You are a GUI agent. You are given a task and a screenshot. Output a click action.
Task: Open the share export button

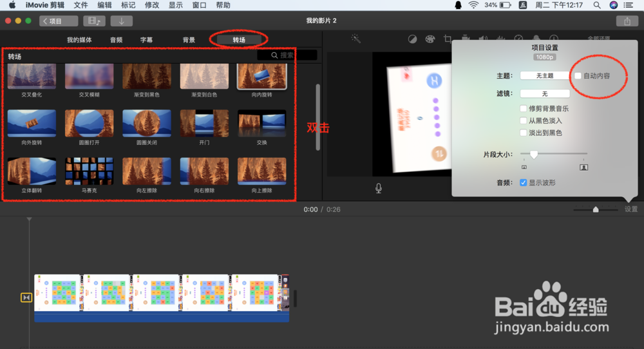coord(627,21)
